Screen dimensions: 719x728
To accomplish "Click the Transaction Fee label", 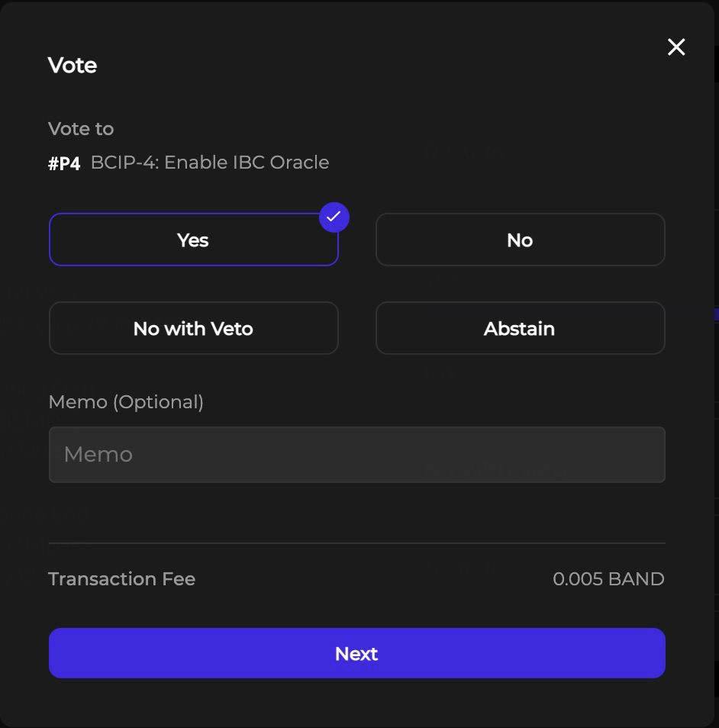I will coord(121,579).
